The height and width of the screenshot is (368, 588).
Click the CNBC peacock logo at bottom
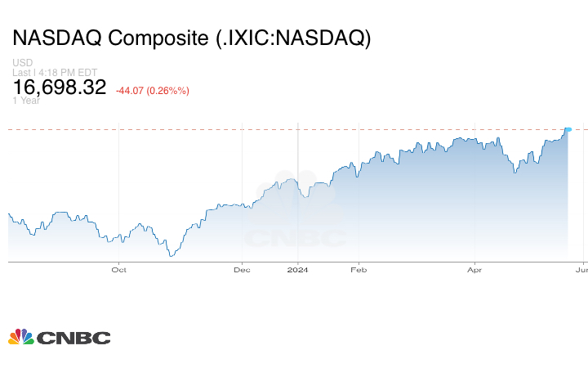click(x=20, y=337)
